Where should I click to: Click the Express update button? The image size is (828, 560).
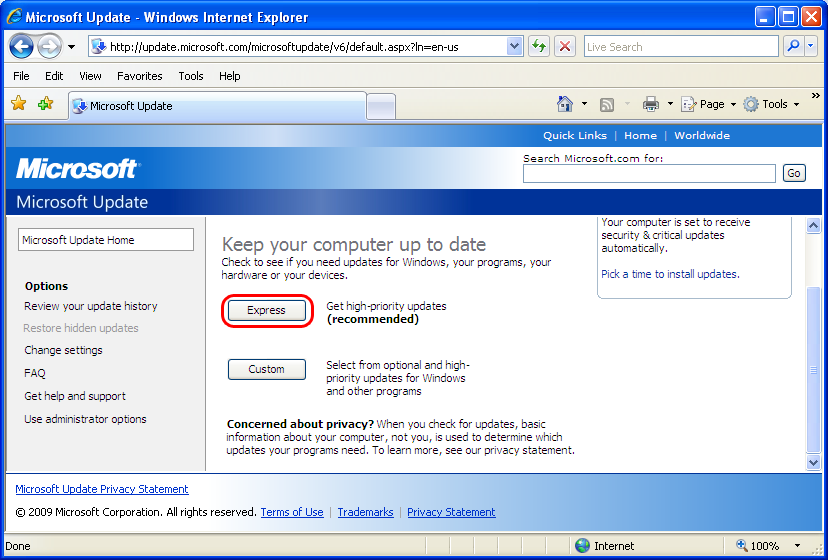click(266, 311)
